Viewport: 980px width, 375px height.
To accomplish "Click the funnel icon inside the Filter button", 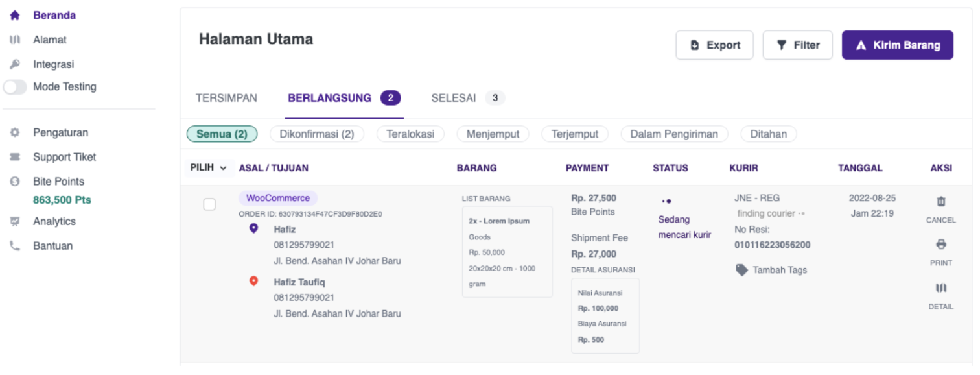I will 782,45.
